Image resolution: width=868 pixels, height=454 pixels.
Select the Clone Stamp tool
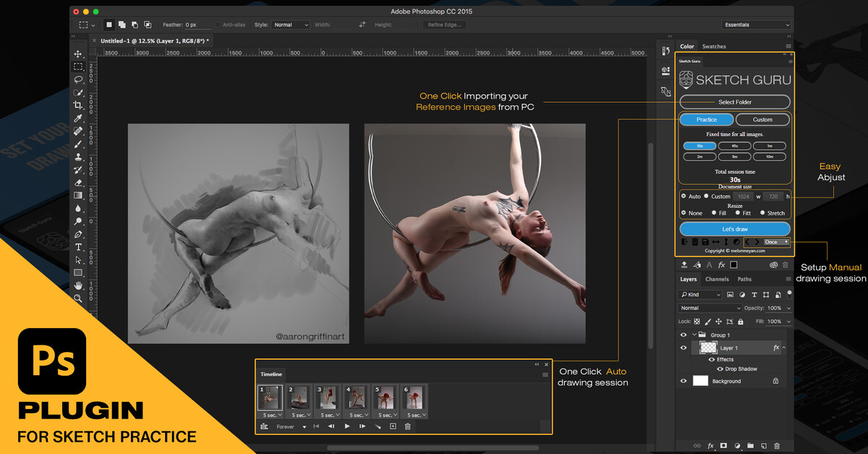(x=77, y=157)
